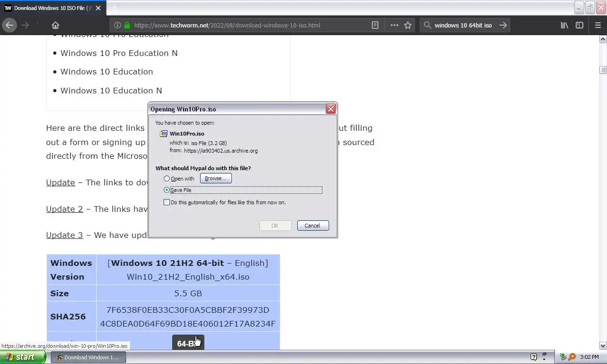Click the page scrollbar down arrow
The height and width of the screenshot is (364, 607).
603,346
